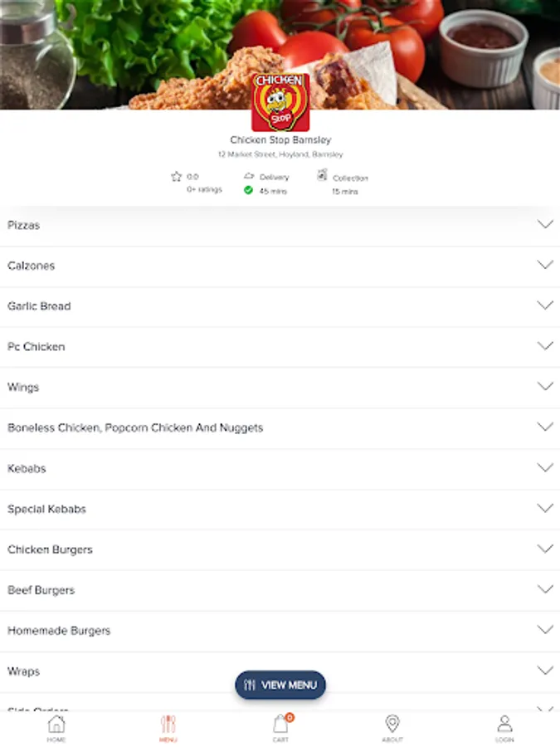Expand the Calzones chevron
The image size is (560, 747).
pyautogui.click(x=545, y=265)
